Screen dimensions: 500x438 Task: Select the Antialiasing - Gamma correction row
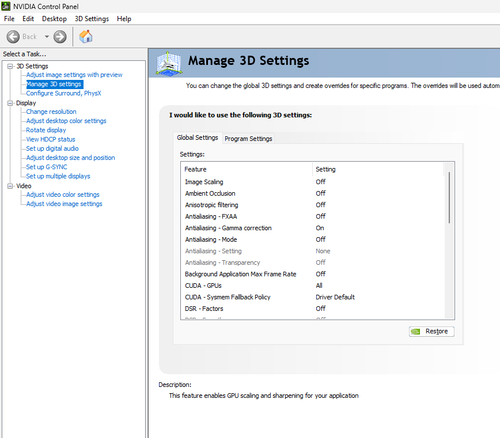313,228
